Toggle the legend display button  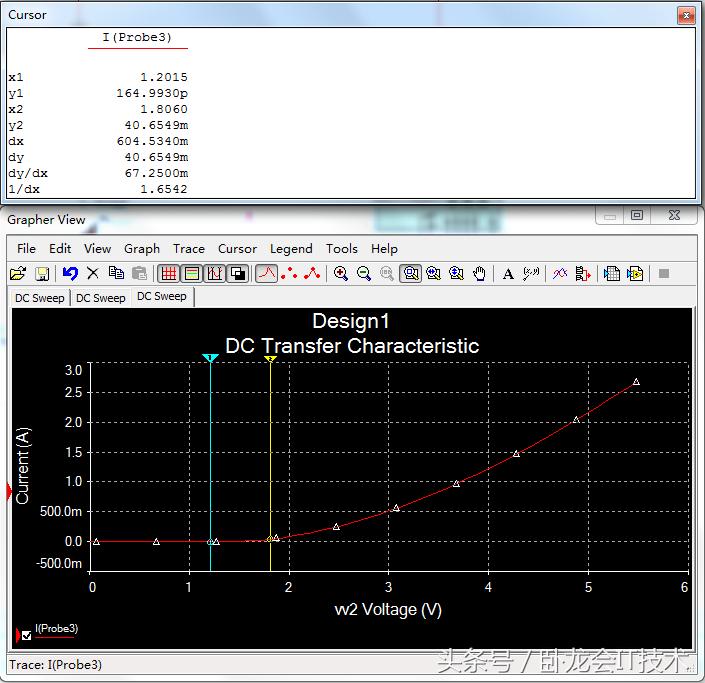(191, 273)
